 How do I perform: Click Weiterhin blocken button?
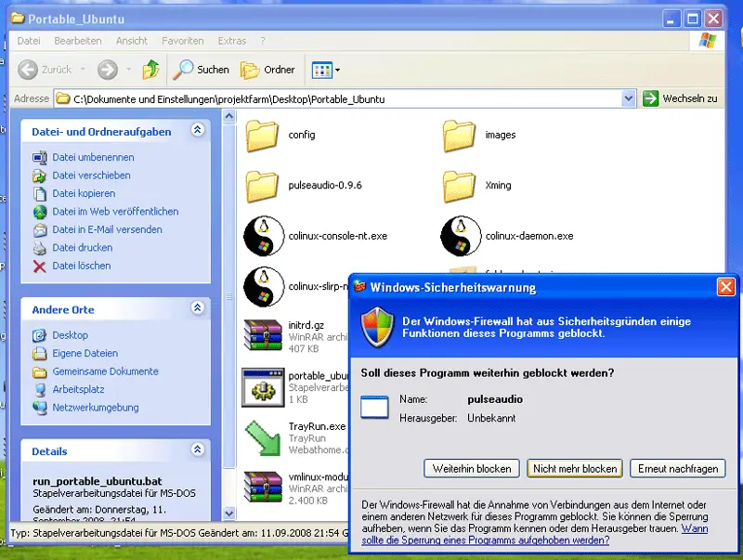[472, 469]
